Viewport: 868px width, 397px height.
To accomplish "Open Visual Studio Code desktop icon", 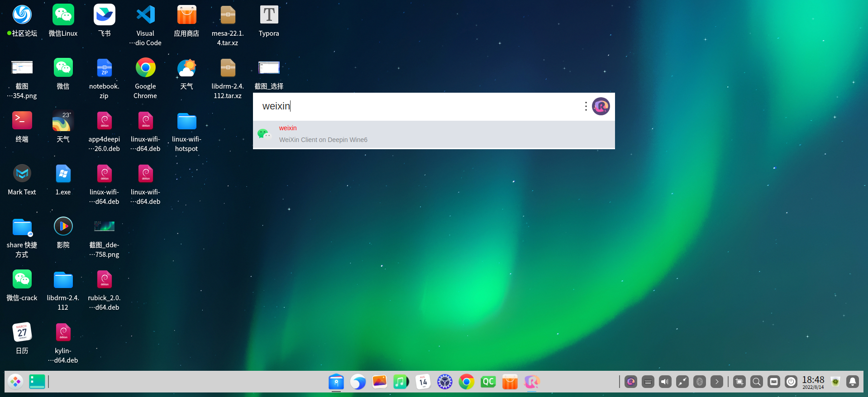I will pos(145,25).
